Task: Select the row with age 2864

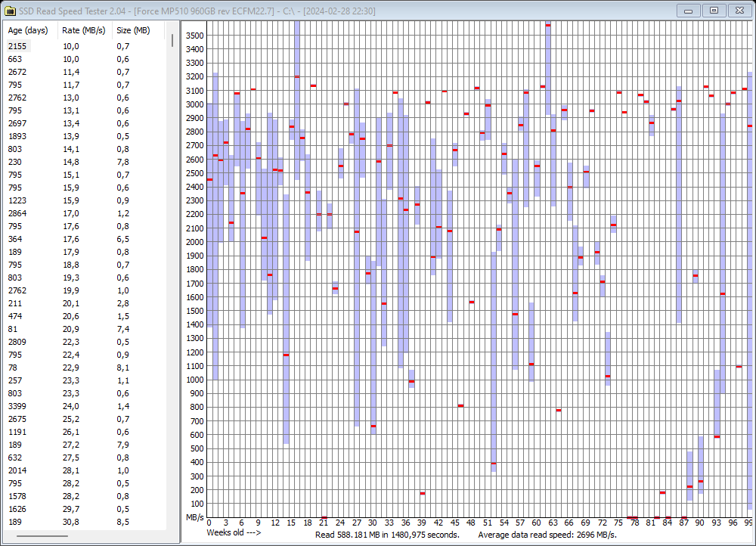Action: click(85, 213)
